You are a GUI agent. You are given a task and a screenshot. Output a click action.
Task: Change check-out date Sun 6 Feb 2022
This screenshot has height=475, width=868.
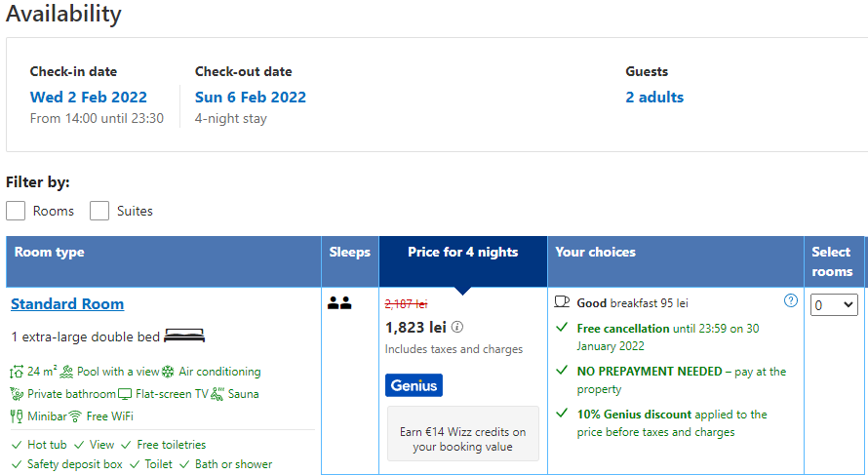[x=251, y=98]
